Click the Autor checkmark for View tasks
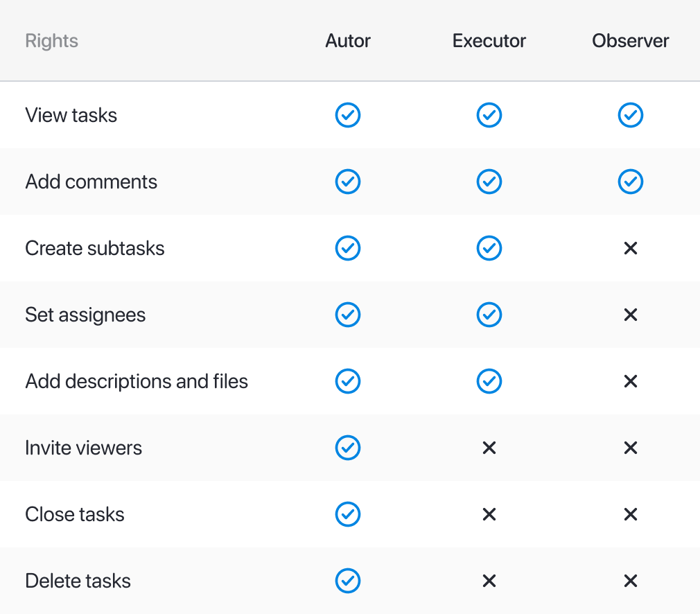This screenshot has width=700, height=614. click(x=348, y=115)
